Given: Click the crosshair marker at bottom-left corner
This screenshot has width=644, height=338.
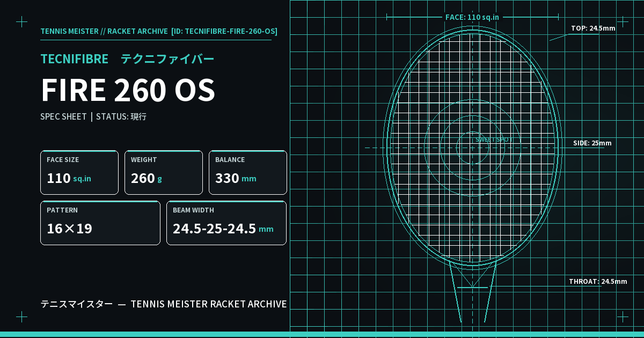Looking at the screenshot, I should click(21, 317).
